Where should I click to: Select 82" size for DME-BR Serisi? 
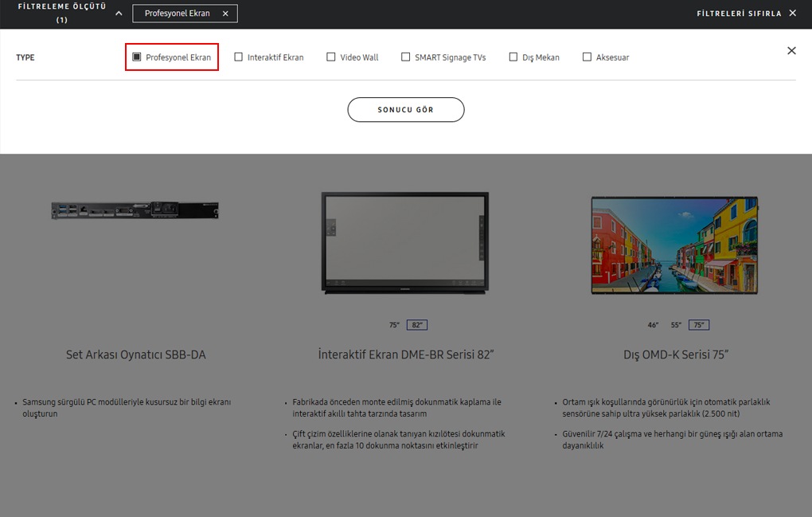(417, 325)
